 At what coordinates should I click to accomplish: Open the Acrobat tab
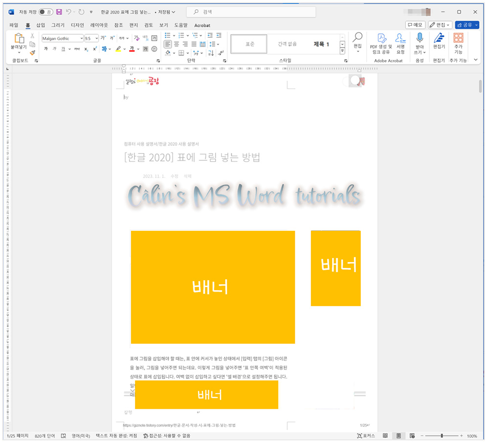(202, 25)
